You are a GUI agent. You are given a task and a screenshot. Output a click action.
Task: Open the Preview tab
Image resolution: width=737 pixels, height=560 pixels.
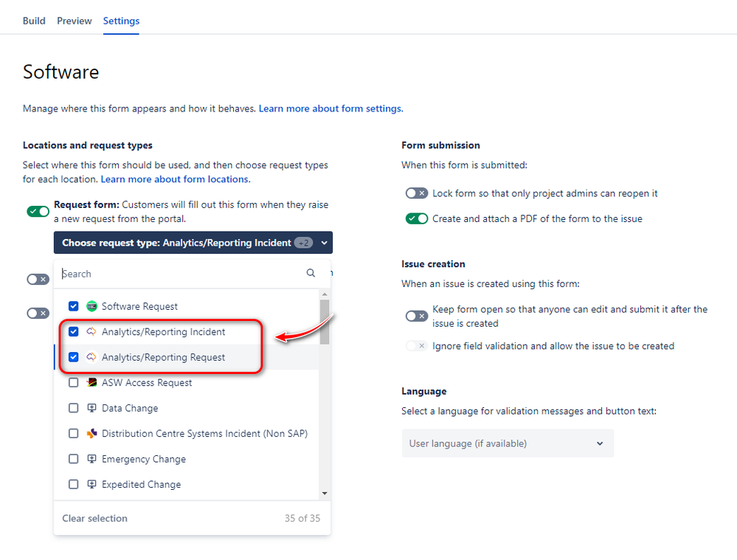click(x=75, y=21)
